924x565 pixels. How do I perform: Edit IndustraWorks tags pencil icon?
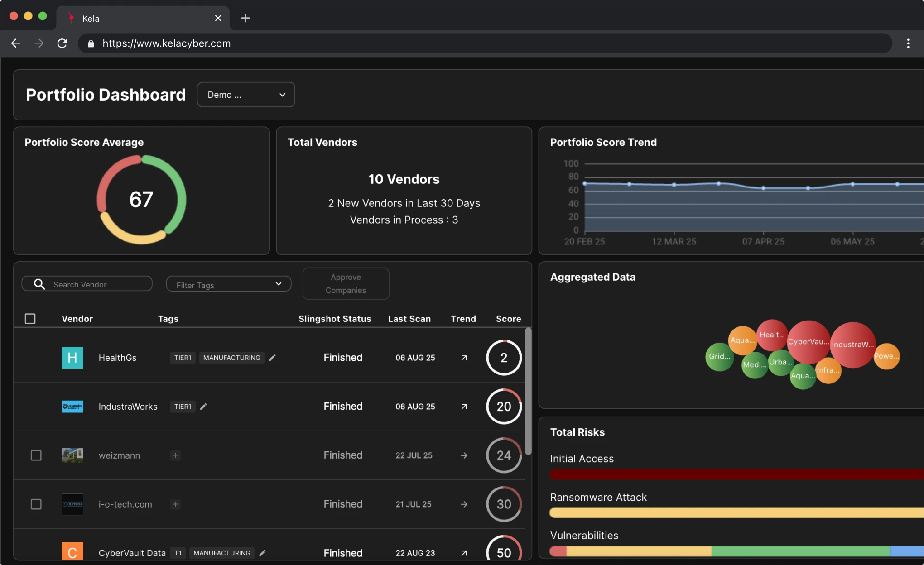click(x=203, y=407)
